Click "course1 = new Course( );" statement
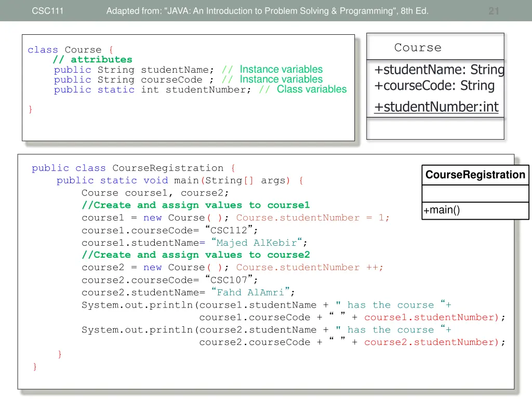 point(155,218)
